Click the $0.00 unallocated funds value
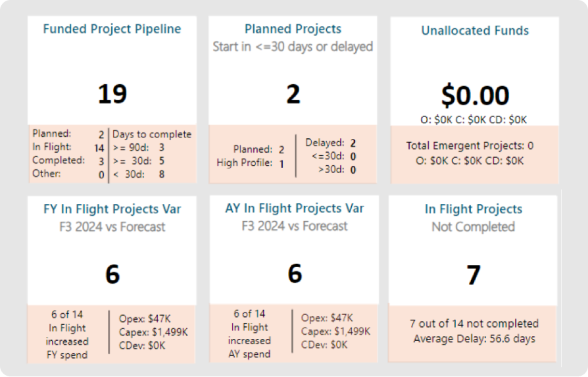Screen dimensions: 588x377 click(x=475, y=96)
